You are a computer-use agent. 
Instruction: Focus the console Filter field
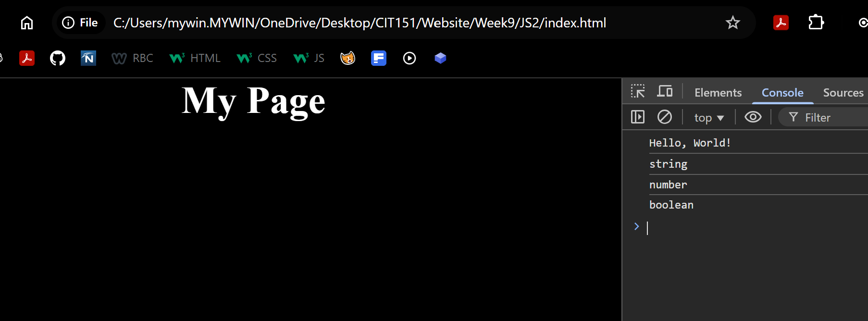tap(824, 117)
